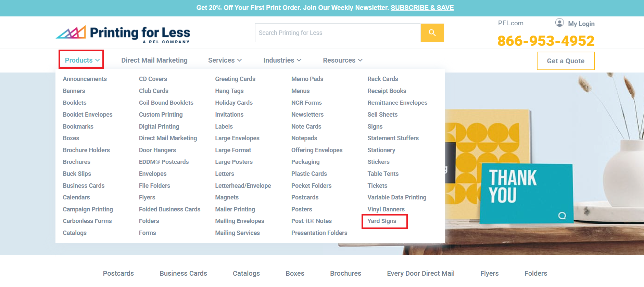This screenshot has height=287, width=644.
Task: Open Folded Business Cards link
Action: (169, 209)
